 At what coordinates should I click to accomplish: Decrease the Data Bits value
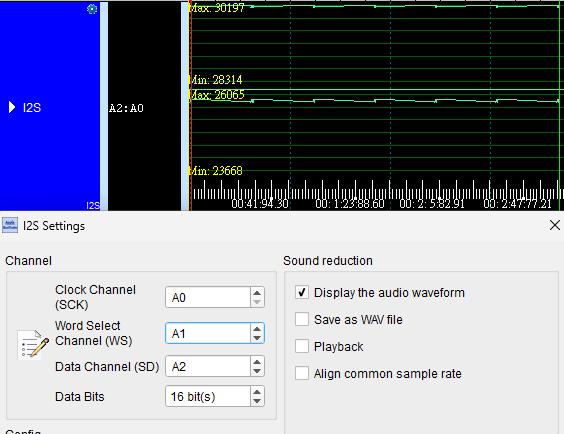257,401
